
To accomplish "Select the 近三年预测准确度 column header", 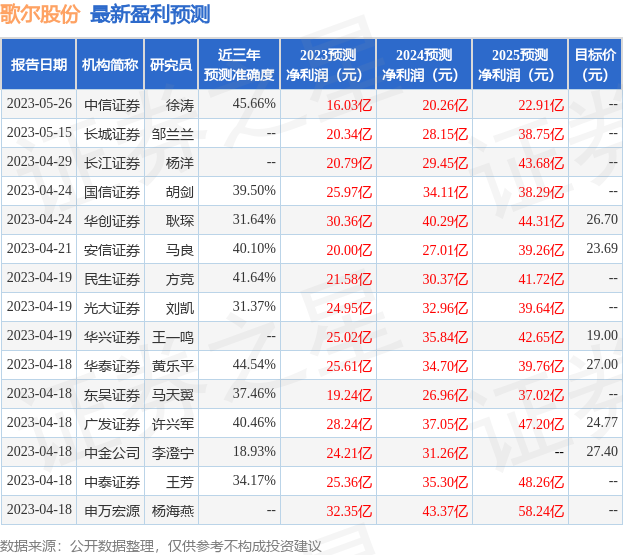I will pyautogui.click(x=239, y=64).
